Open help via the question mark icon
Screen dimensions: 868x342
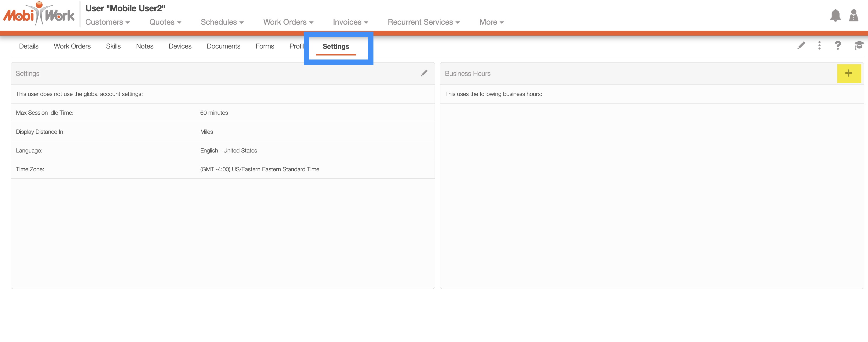(838, 46)
